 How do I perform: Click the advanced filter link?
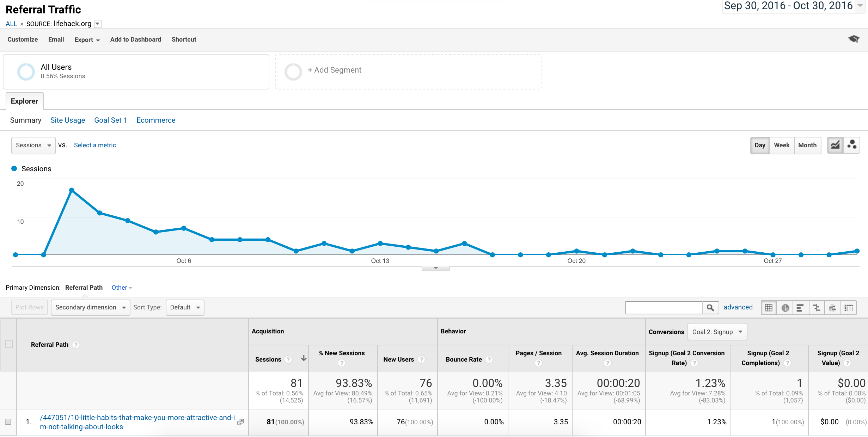tap(738, 307)
